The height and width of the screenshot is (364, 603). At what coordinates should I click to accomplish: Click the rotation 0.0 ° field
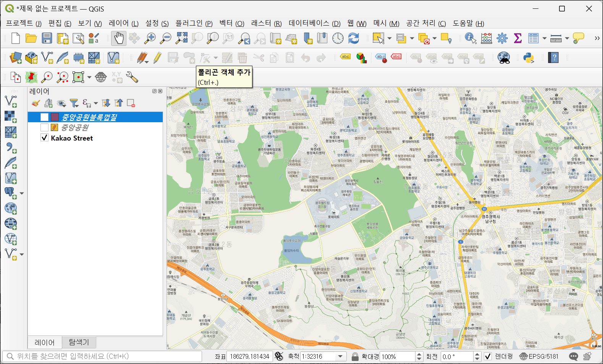(x=457, y=356)
